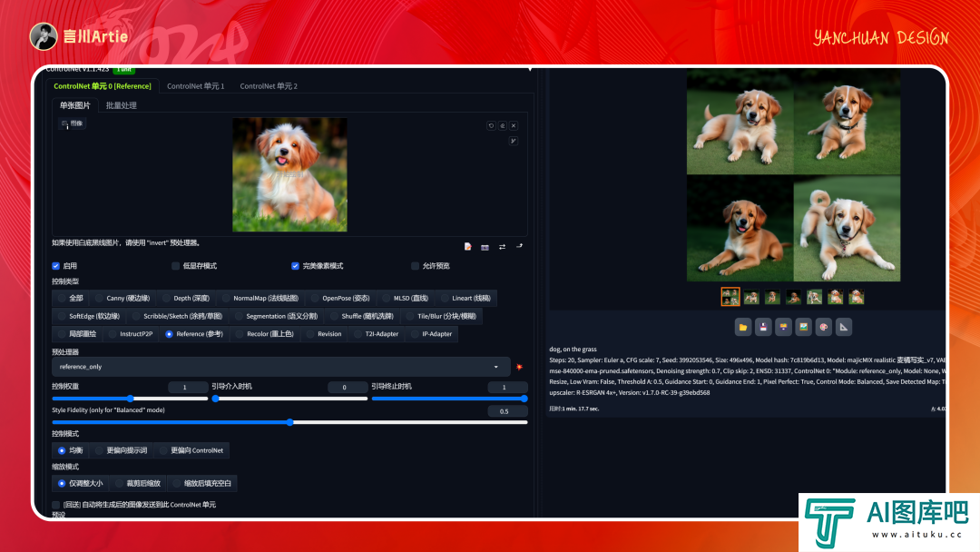Save the image with the floppy disk icon

pos(763,327)
